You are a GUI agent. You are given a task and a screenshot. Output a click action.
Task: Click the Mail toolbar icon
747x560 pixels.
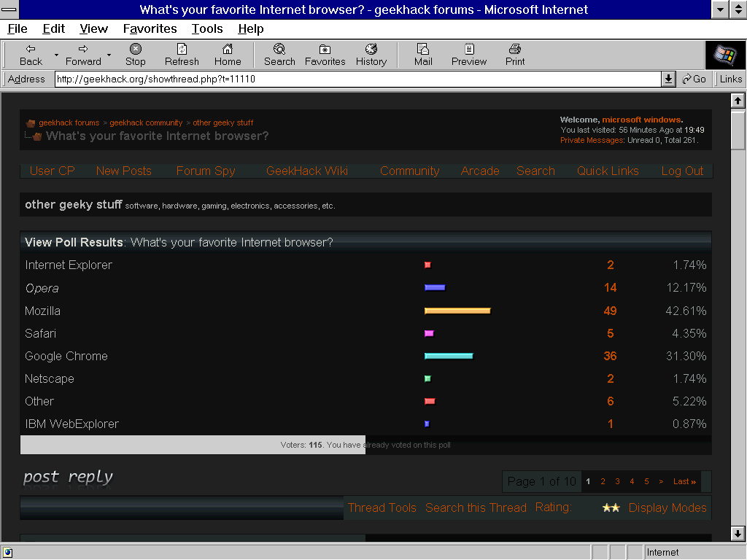[x=423, y=50]
